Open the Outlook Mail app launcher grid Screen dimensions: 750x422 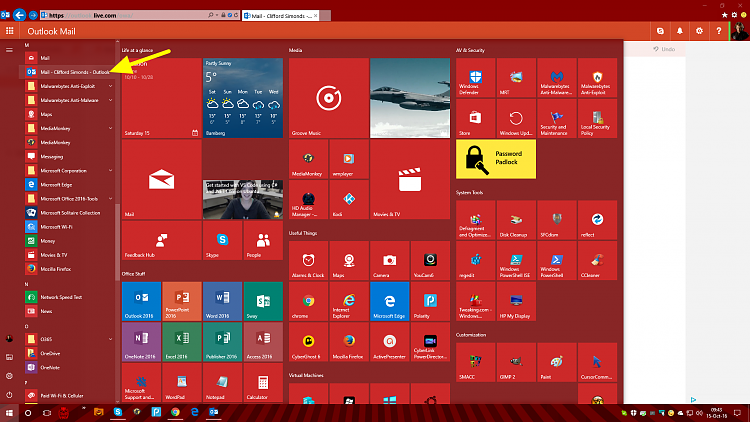tap(10, 31)
